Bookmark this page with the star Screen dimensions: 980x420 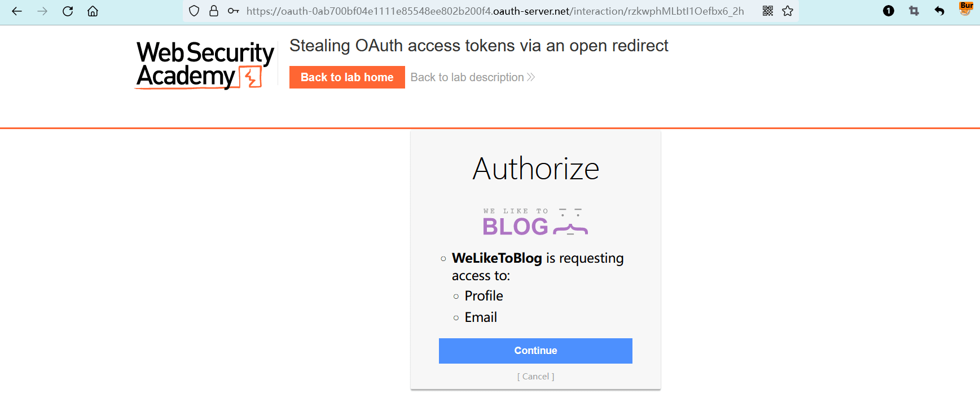point(788,11)
